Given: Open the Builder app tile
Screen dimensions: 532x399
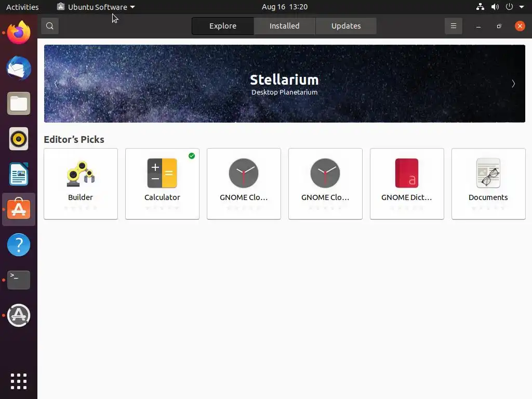Looking at the screenshot, I should (81, 184).
